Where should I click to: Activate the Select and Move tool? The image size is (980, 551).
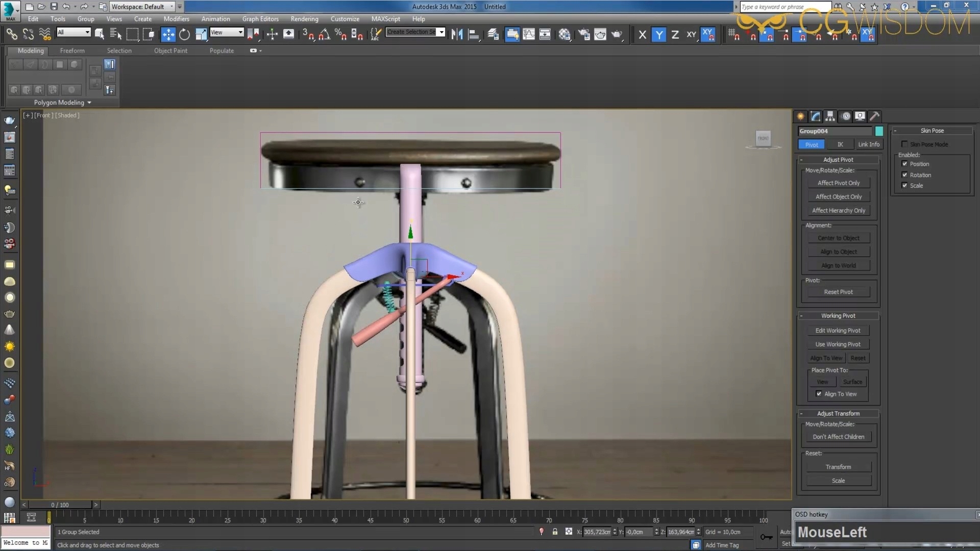pos(168,34)
